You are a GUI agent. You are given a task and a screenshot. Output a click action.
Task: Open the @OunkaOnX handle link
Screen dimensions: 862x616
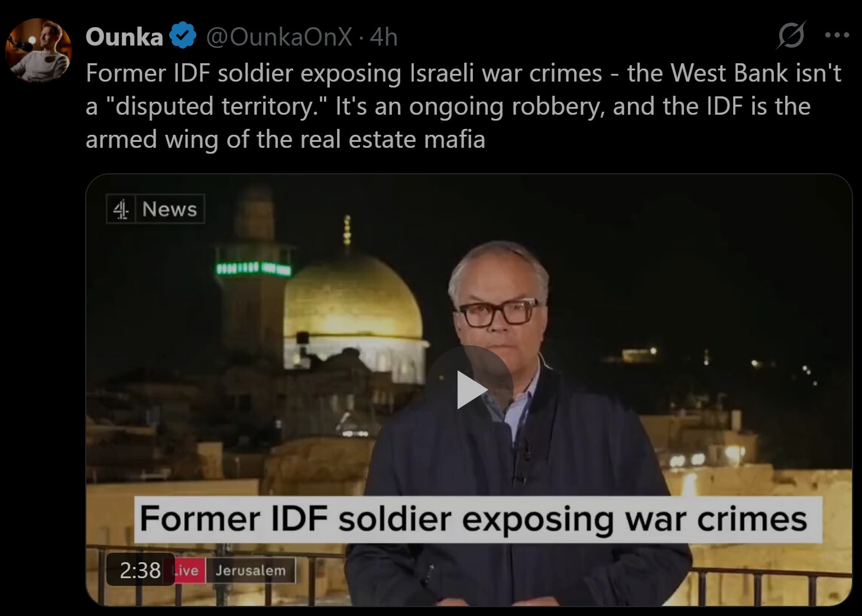coord(278,37)
